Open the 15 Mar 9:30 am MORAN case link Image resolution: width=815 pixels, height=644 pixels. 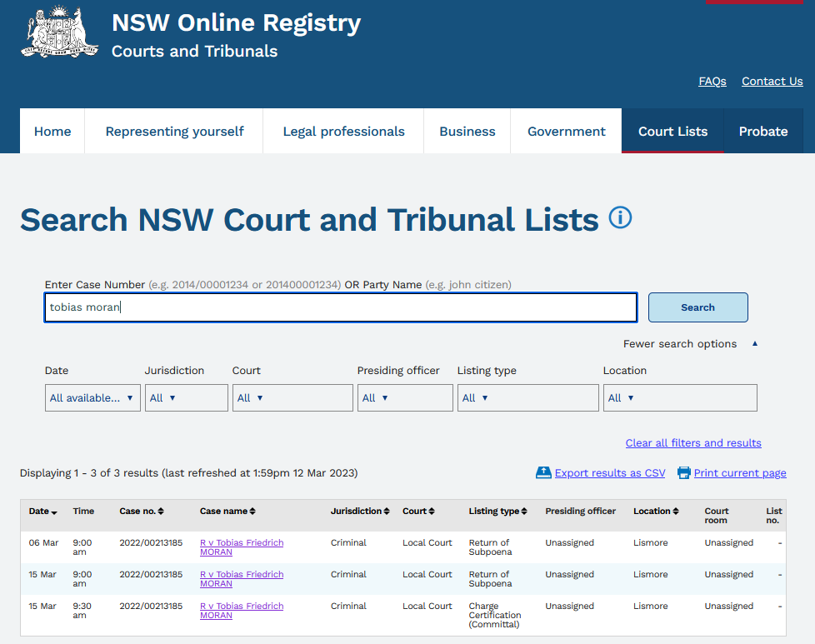[x=242, y=610]
